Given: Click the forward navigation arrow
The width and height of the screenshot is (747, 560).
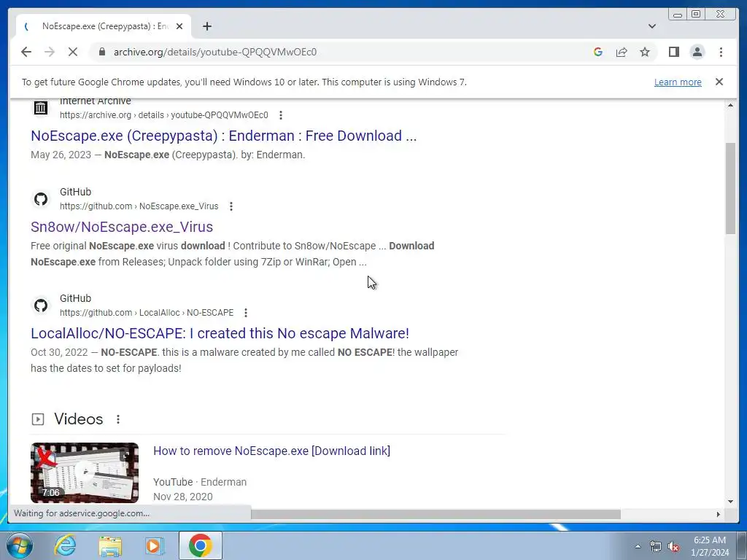Looking at the screenshot, I should point(50,52).
